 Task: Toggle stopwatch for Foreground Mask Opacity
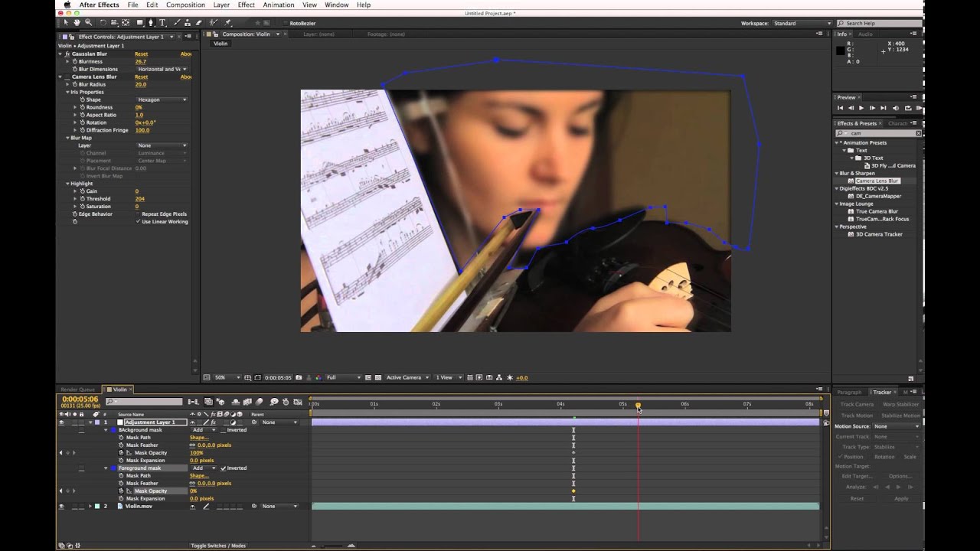(121, 491)
